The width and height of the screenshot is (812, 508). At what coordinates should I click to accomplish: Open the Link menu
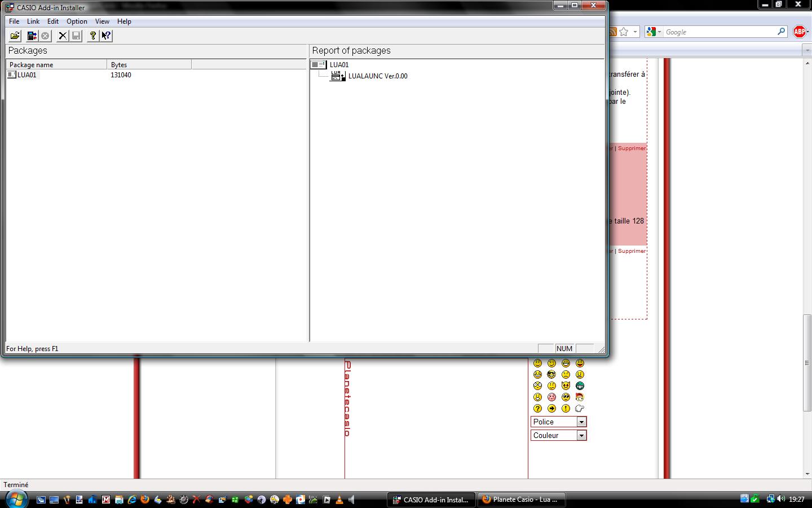[33, 21]
